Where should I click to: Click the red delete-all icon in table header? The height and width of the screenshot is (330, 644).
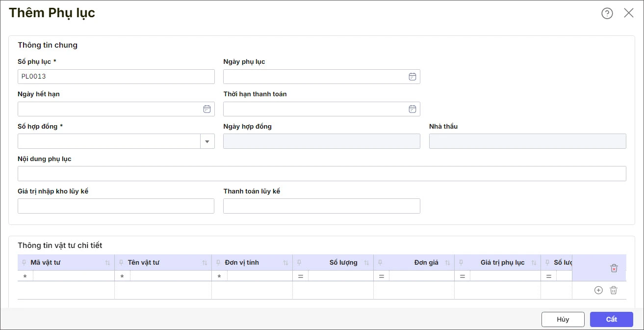click(x=614, y=268)
